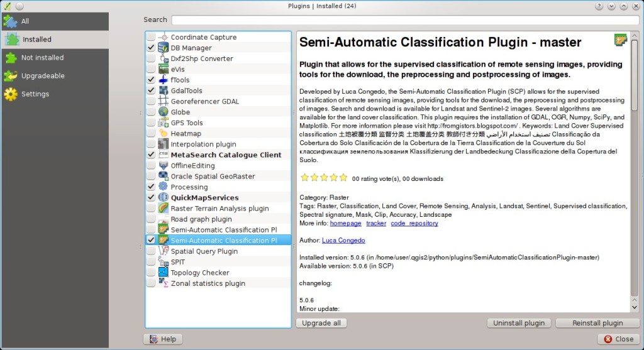Screen dimensions: 644x350
Task: Click the plugin Search input field
Action: pyautogui.click(x=405, y=19)
